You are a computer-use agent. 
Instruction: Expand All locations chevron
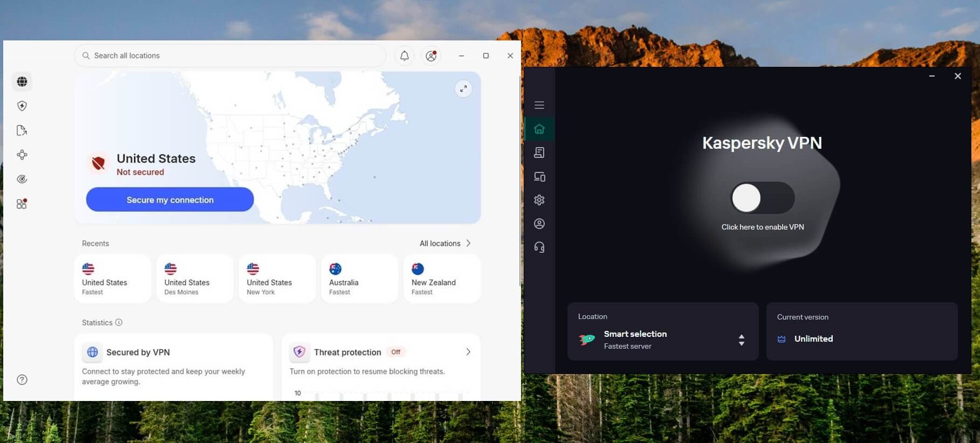(468, 243)
